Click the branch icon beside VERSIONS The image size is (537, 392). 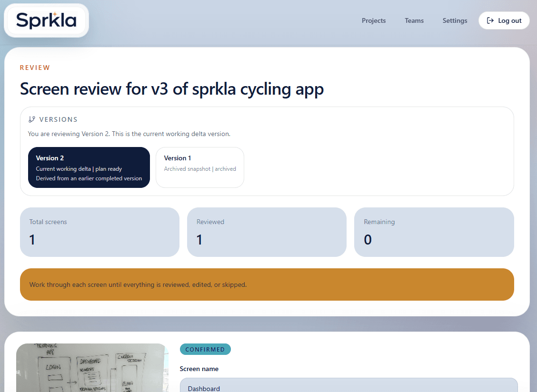click(31, 119)
